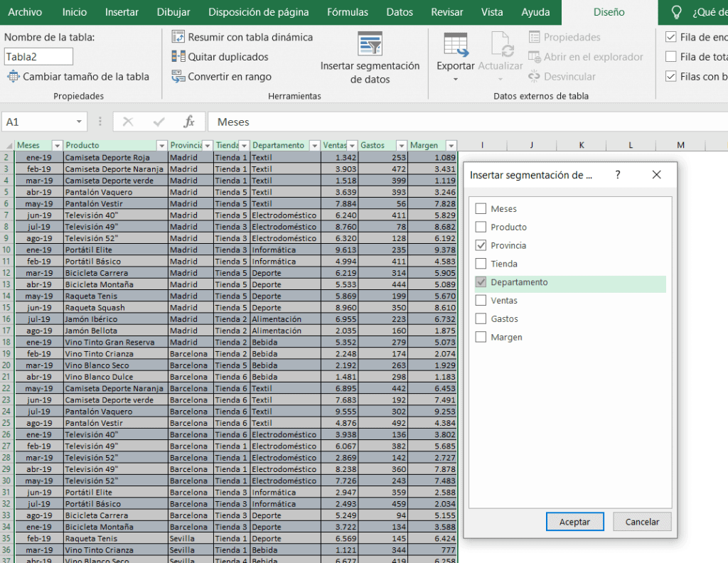Click the lightbulb ¿Qué desea icon
This screenshot has height=563, width=728.
(x=677, y=12)
